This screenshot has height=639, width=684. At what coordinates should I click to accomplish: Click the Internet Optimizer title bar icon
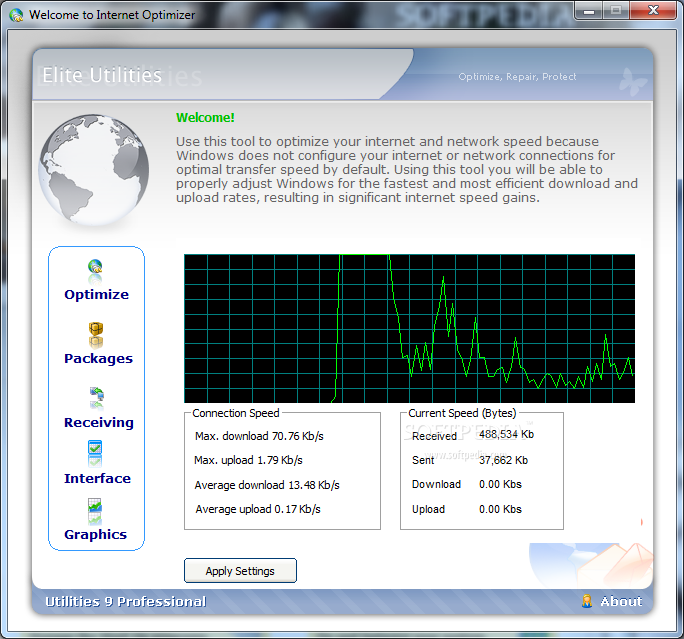(x=16, y=15)
